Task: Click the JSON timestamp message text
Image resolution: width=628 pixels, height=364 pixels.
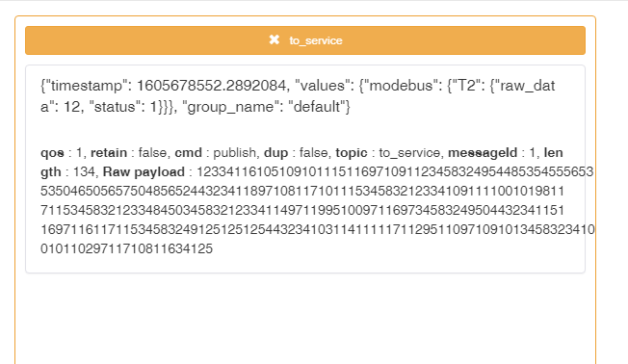Action: pyautogui.click(x=298, y=96)
